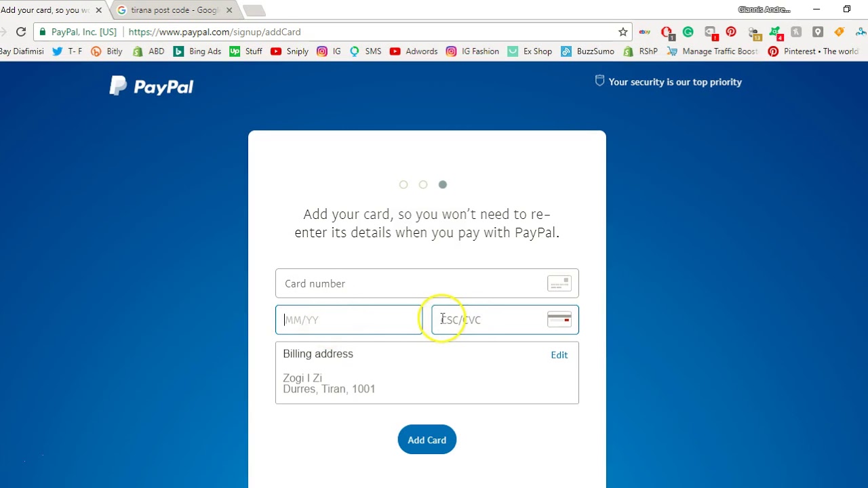Open the Ex Shop bookmark
This screenshot has height=488, width=868.
[x=530, y=51]
